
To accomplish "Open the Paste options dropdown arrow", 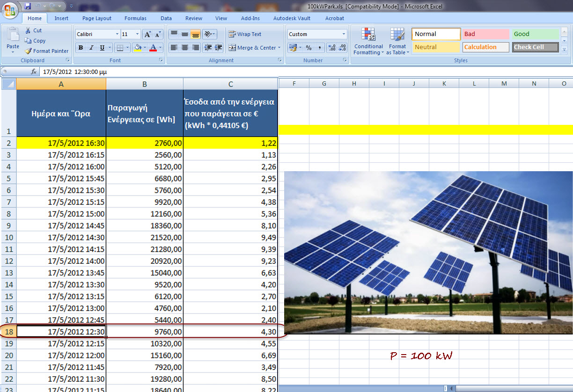I will pos(13,51).
